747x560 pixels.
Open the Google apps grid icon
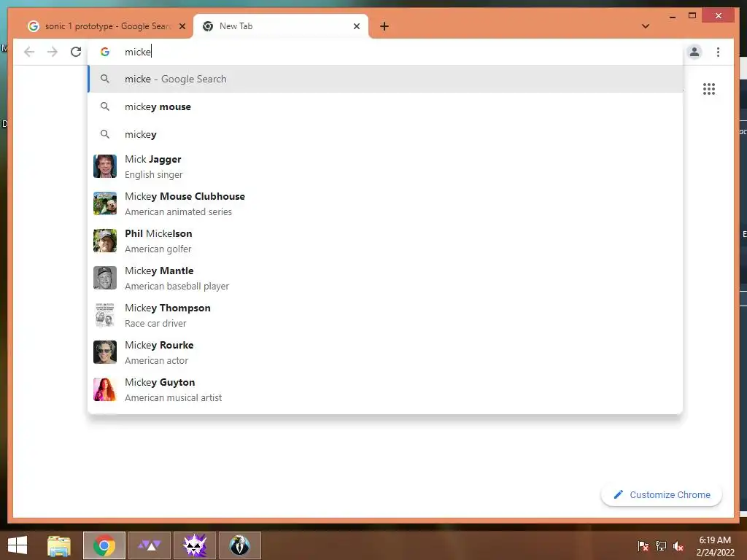point(709,89)
